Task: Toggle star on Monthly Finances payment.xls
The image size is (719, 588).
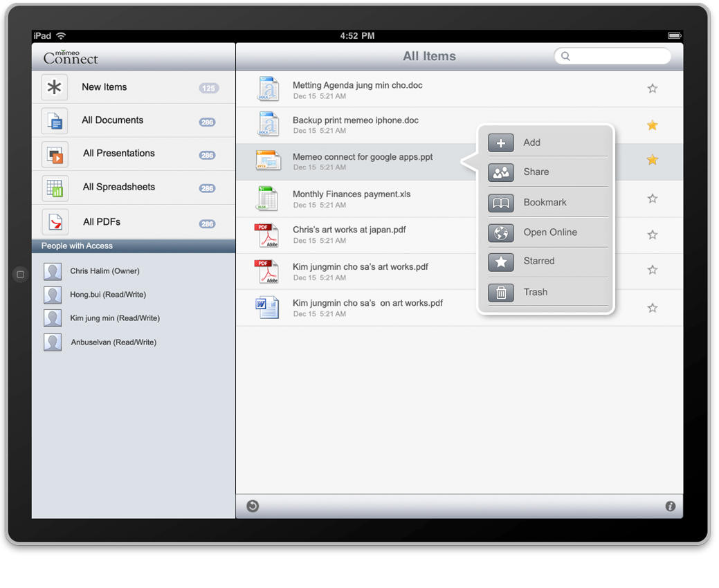Action: point(652,199)
